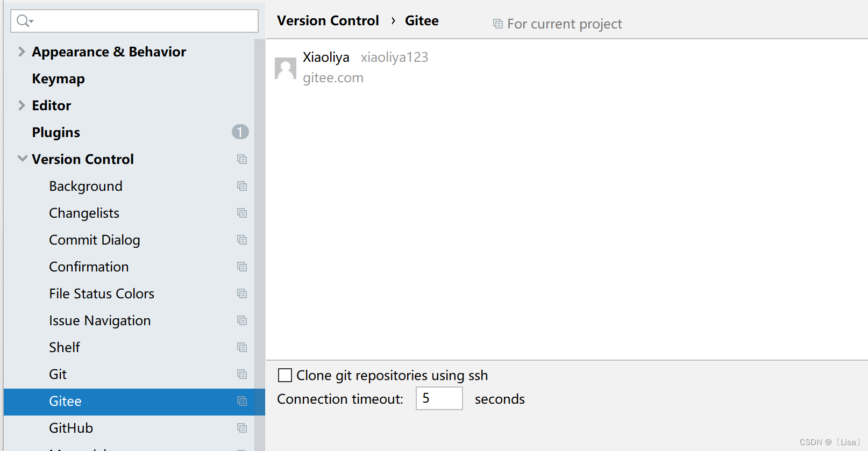Expand the Editor settings section
868x451 pixels.
pos(21,105)
